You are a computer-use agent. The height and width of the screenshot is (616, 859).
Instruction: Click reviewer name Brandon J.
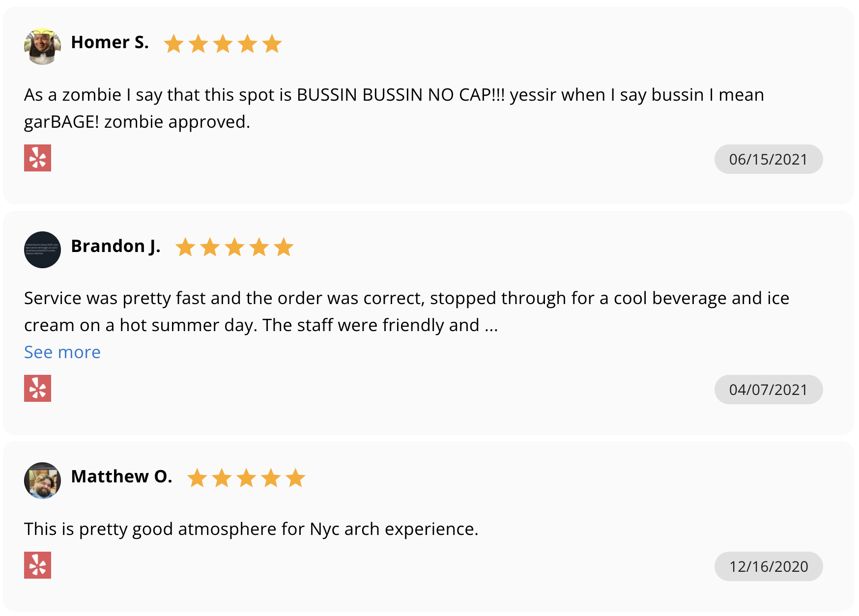pos(115,246)
